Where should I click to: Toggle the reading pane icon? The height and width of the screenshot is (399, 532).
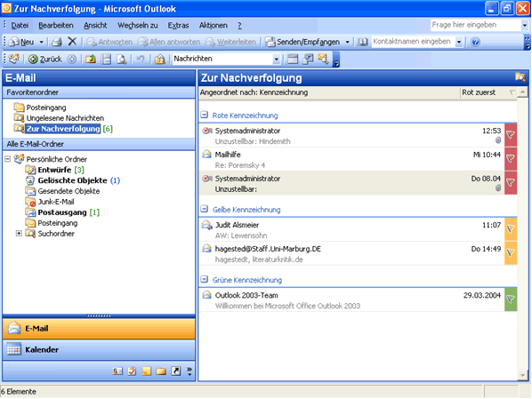tap(107, 59)
